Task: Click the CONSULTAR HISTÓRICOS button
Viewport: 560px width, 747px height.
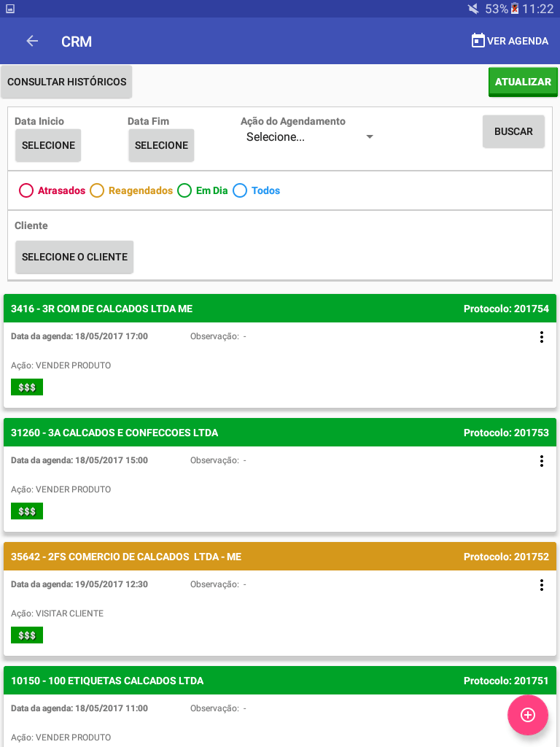Action: (66, 82)
